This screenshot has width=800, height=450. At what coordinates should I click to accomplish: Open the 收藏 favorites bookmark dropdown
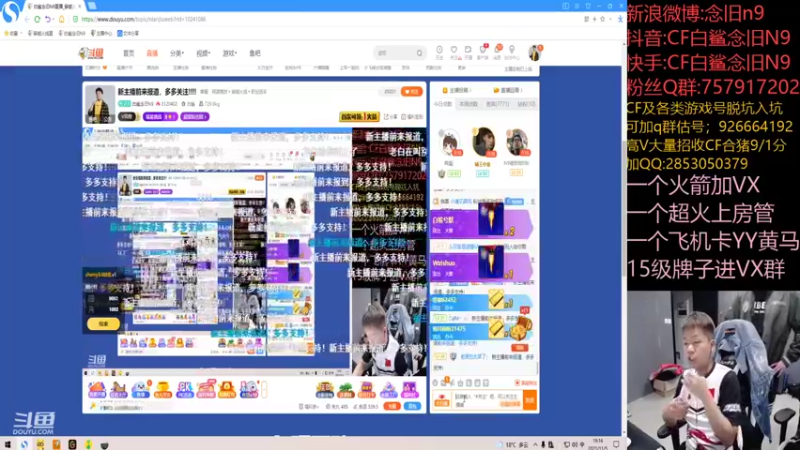(x=13, y=33)
